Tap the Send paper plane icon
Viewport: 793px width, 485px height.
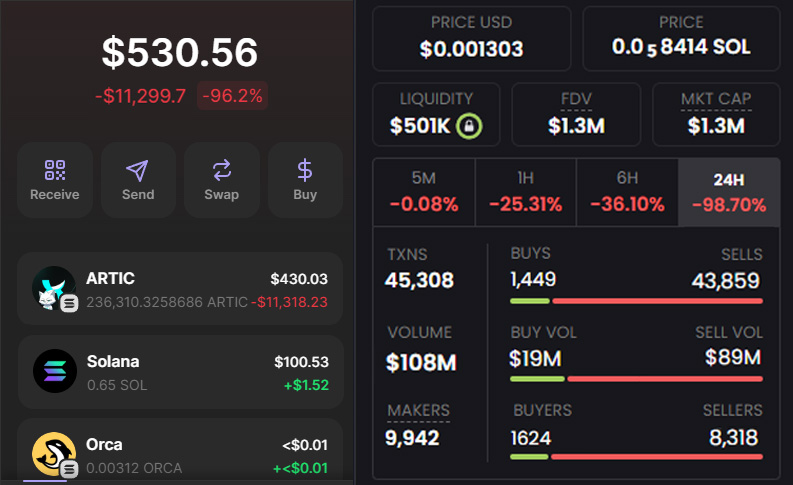pyautogui.click(x=137, y=170)
